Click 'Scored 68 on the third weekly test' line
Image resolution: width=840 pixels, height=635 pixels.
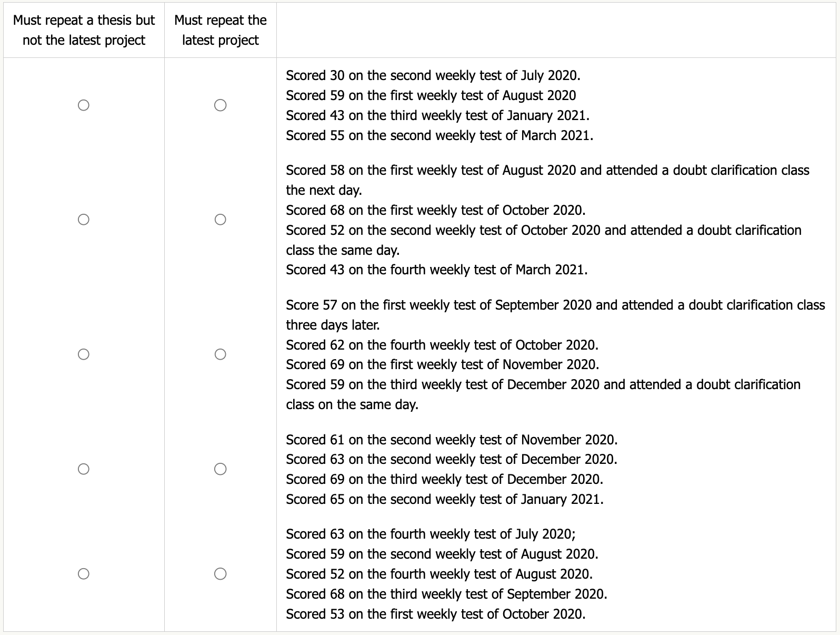point(446,594)
